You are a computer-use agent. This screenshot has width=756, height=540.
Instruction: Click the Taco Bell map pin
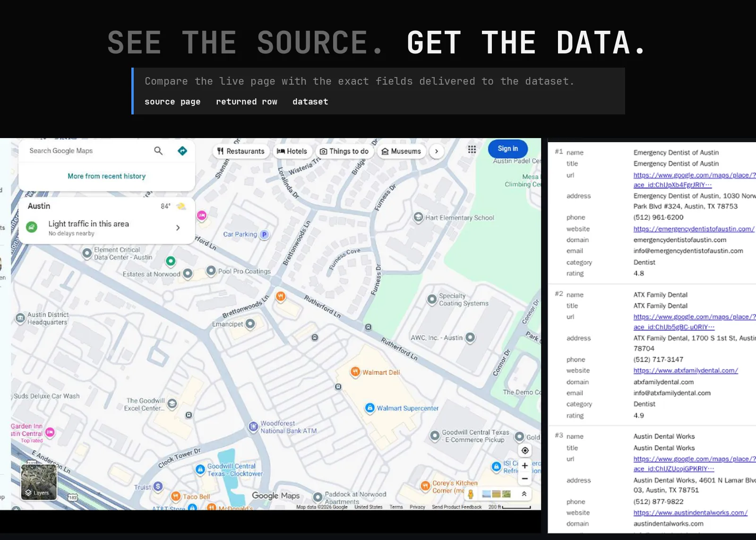click(x=176, y=496)
